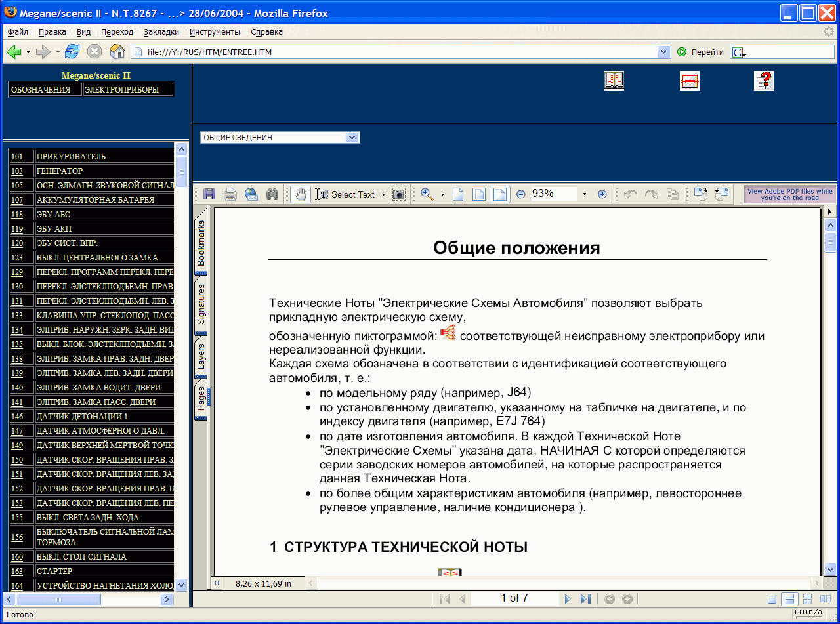Image resolution: width=840 pixels, height=624 pixels.
Task: Go to next PDF page
Action: coord(568,598)
